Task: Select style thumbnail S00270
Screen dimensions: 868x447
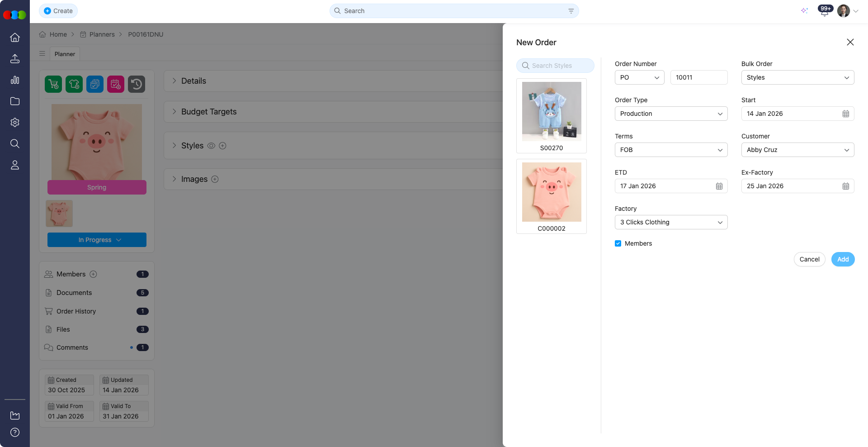Action: (x=551, y=111)
